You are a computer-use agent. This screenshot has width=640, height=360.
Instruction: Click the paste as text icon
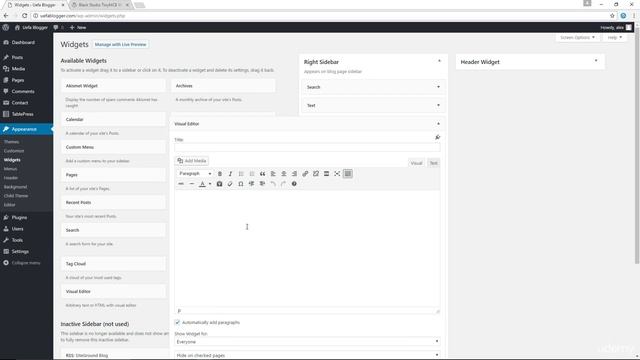219,184
